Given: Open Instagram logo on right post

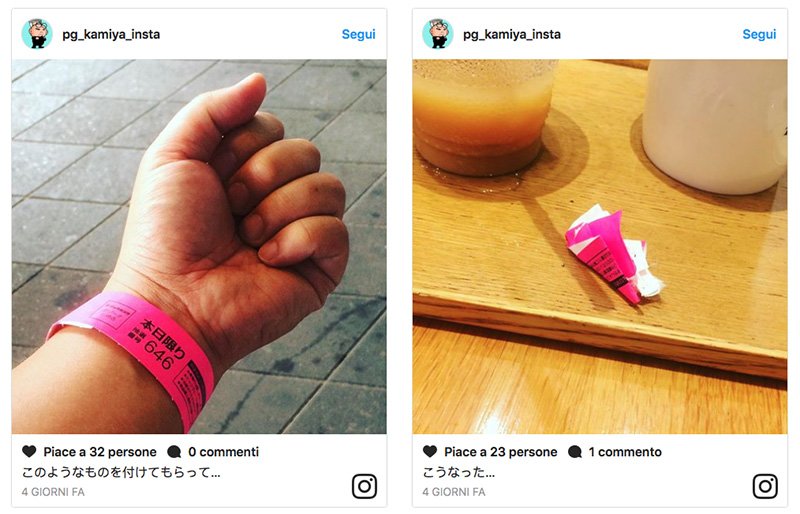Looking at the screenshot, I should 765,486.
